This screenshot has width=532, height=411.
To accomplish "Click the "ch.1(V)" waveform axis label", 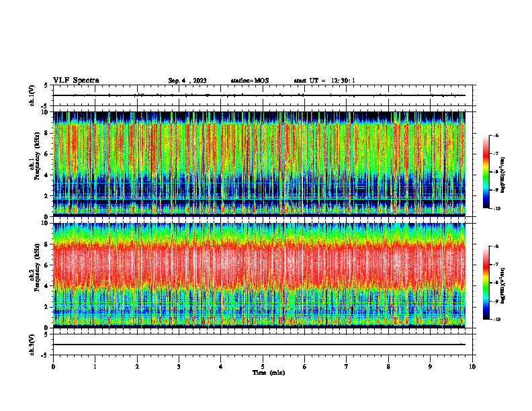I will coord(32,95).
